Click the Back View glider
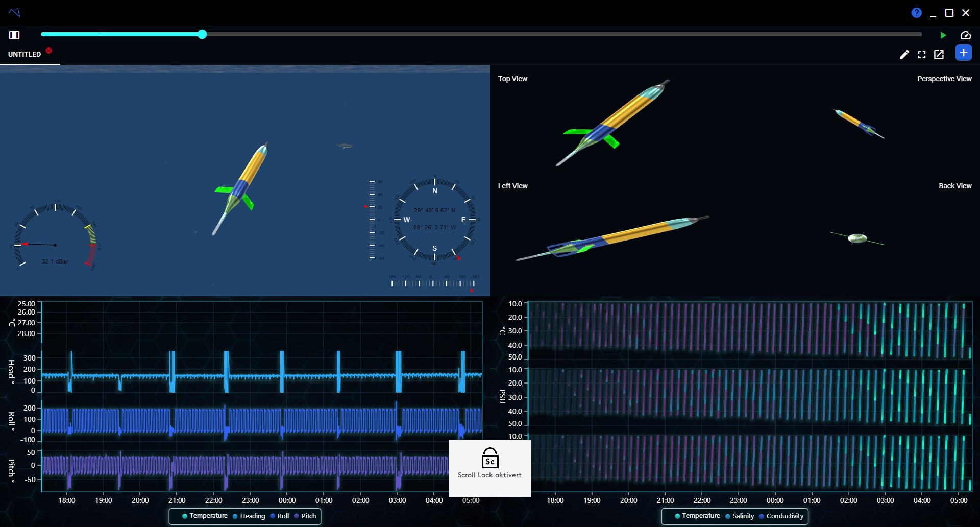980x527 pixels. pos(857,238)
